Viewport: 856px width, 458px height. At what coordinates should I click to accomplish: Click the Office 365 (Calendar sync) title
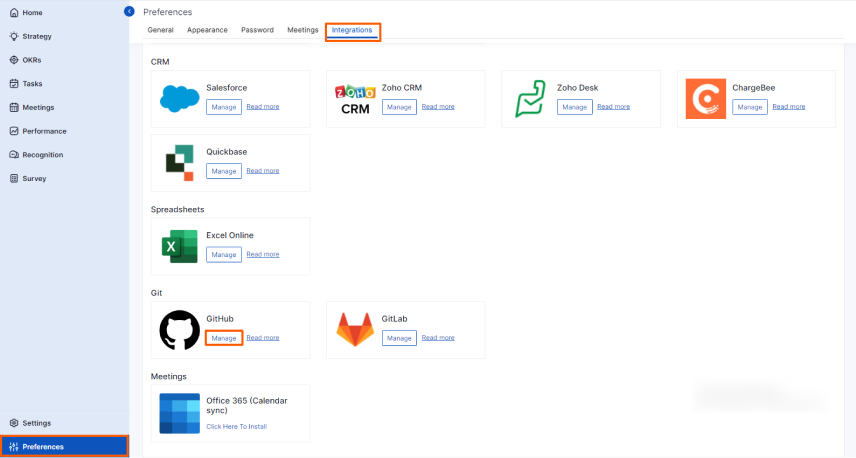pos(247,406)
